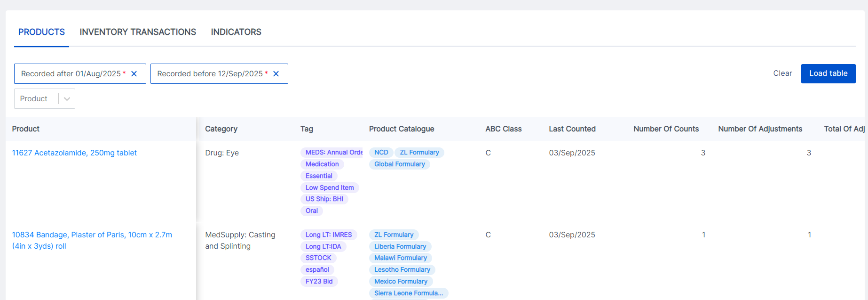
Task: Open the Acetazolamide 250mg tablet product link
Action: coord(74,153)
